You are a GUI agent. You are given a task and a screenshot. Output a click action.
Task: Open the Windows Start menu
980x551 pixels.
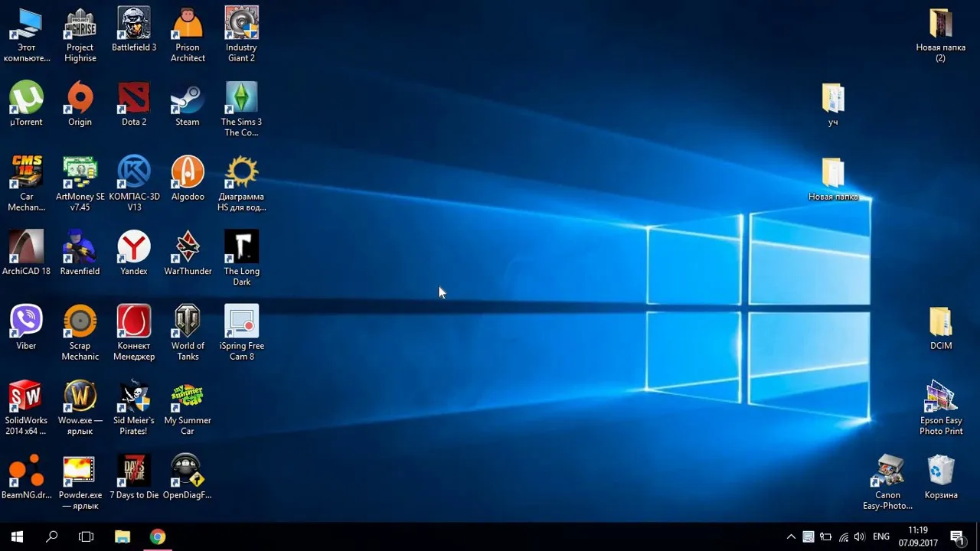[17, 536]
